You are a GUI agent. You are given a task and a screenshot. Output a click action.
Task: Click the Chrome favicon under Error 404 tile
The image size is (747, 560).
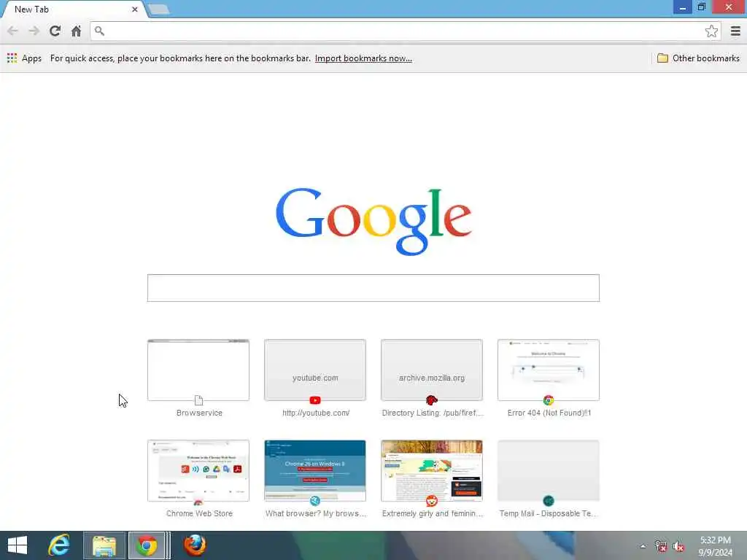point(549,400)
